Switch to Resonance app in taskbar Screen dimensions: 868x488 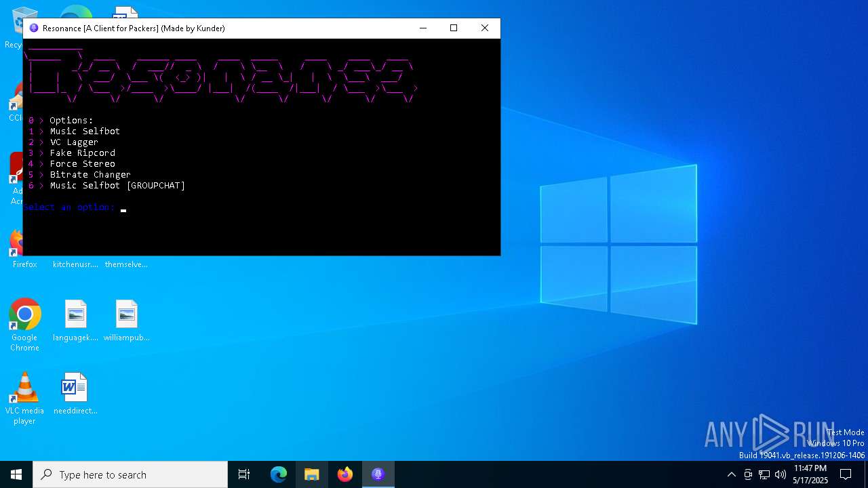click(x=378, y=474)
